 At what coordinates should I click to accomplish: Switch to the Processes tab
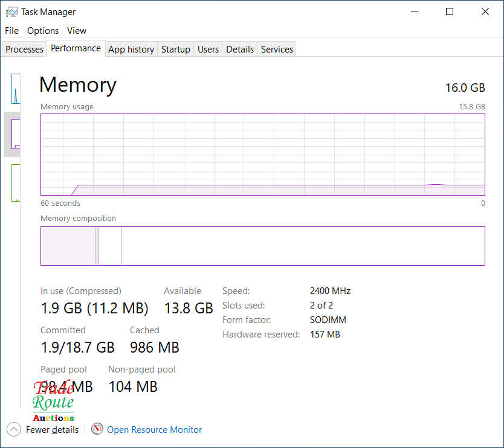(x=25, y=50)
